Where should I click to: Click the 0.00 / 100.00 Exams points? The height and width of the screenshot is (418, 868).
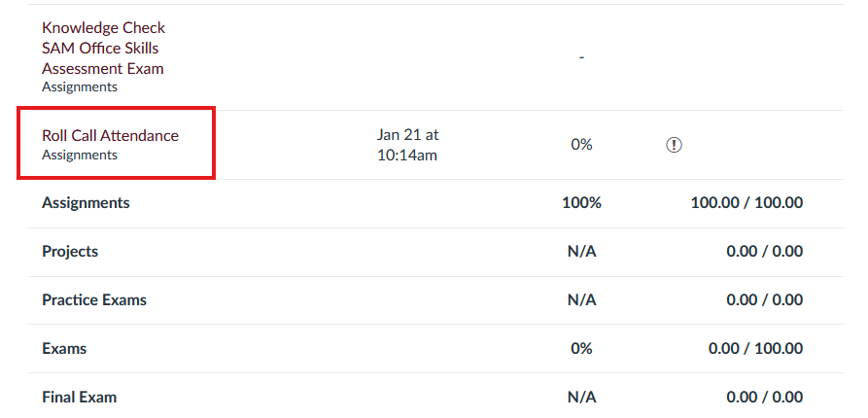point(755,349)
